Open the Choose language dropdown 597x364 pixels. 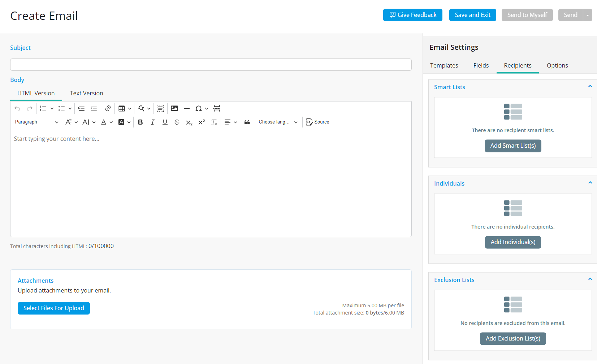click(278, 122)
